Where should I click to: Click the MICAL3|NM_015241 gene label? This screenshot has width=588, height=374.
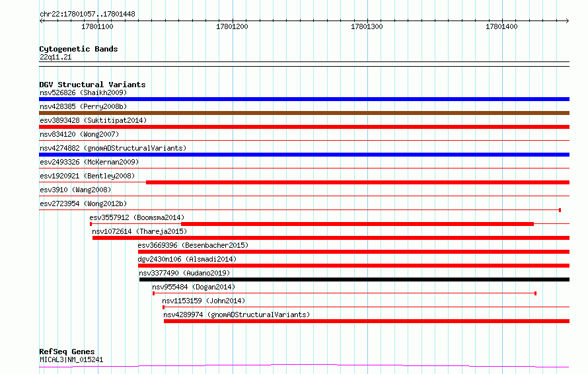71,359
